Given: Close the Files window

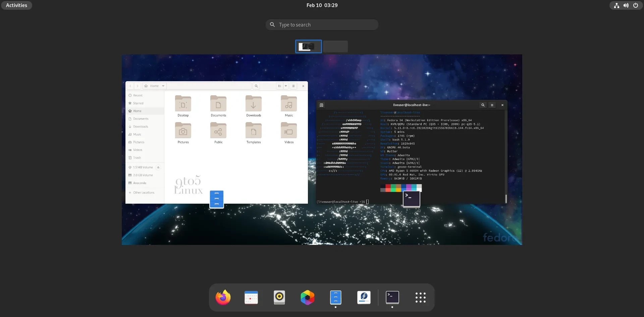Looking at the screenshot, I should pyautogui.click(x=303, y=86).
